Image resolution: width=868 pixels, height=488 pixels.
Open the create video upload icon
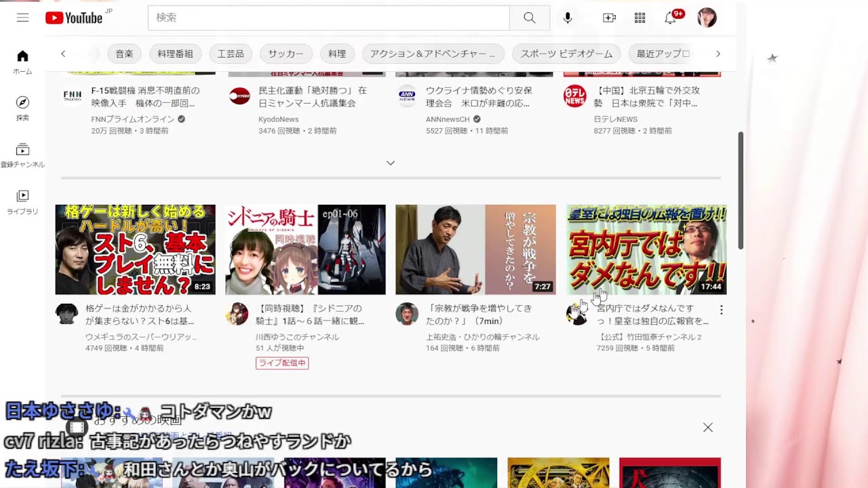point(608,18)
